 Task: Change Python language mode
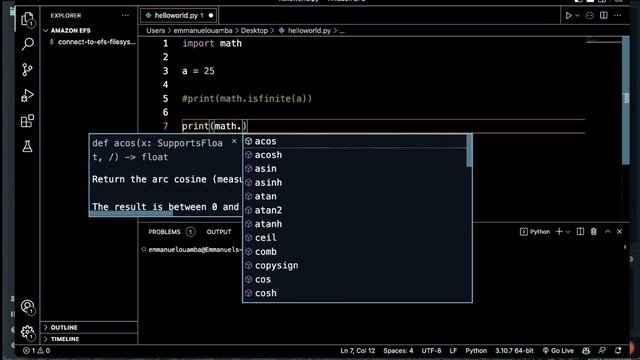[x=476, y=351]
